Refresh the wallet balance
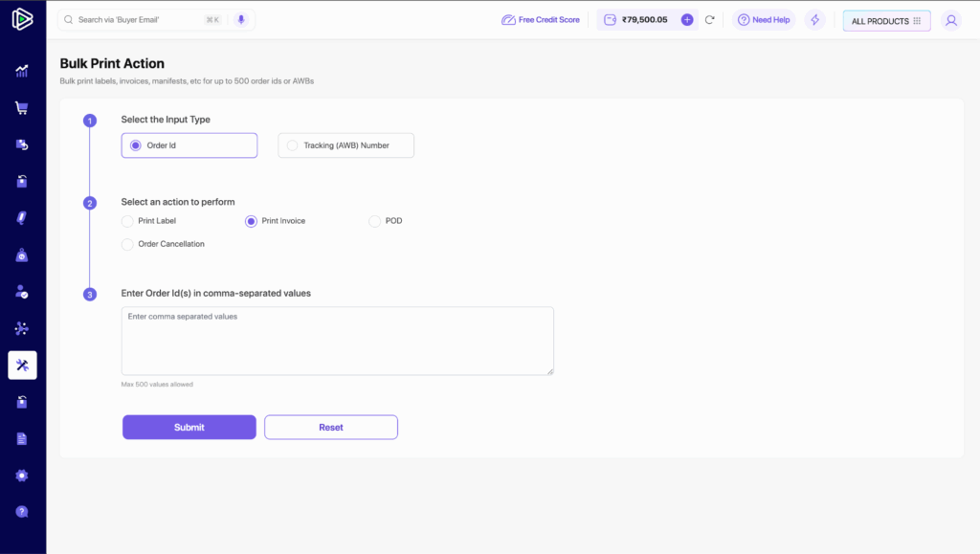Viewport: 980px width, 554px height. pos(710,20)
